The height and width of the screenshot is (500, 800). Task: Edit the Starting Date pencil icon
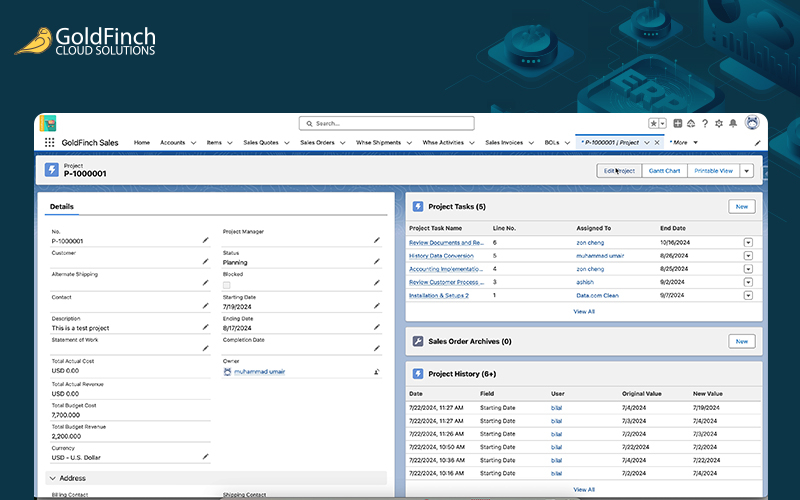(x=377, y=306)
